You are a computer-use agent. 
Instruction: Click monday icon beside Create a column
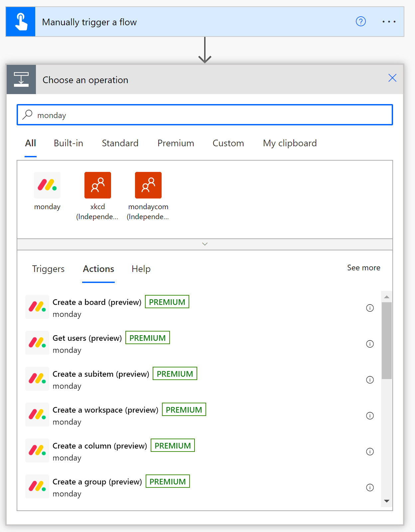[37, 451]
